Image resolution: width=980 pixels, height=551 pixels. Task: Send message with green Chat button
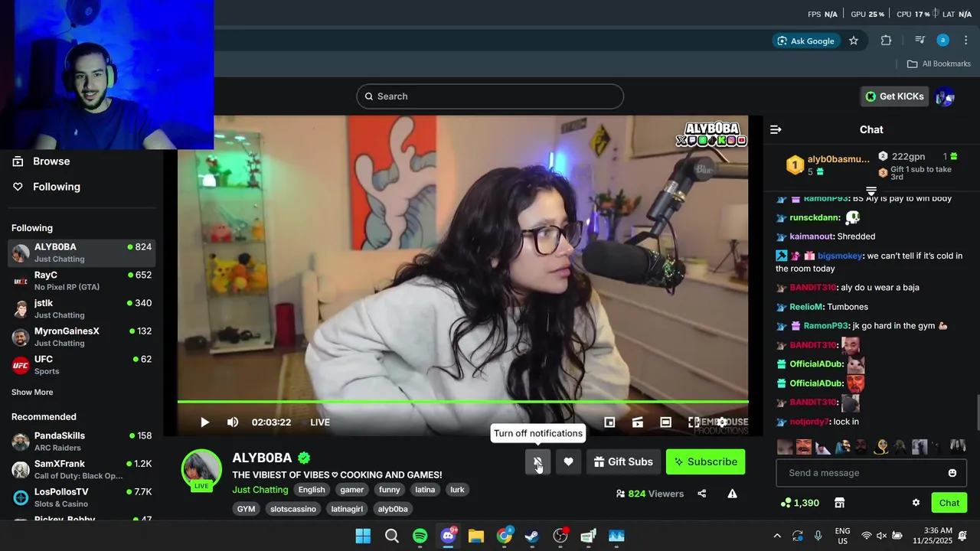[949, 503]
